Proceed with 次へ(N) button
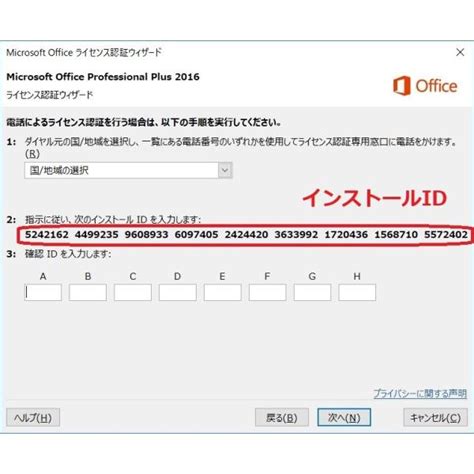The height and width of the screenshot is (474, 474). 344,417
